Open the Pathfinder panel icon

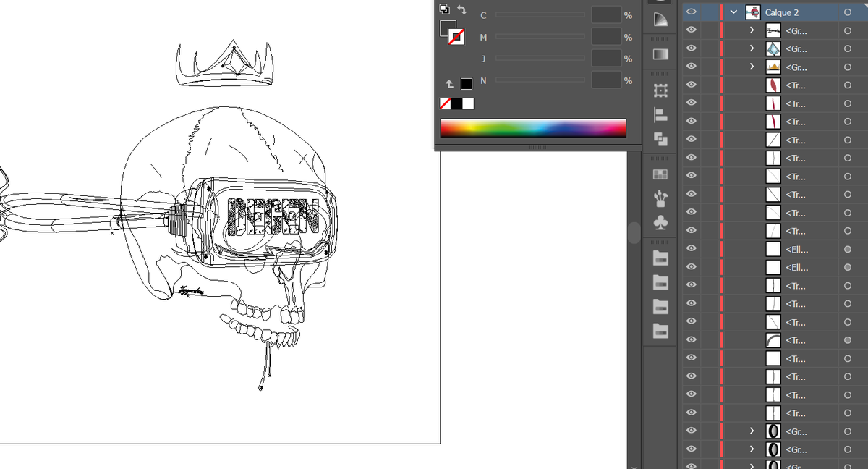[660, 138]
